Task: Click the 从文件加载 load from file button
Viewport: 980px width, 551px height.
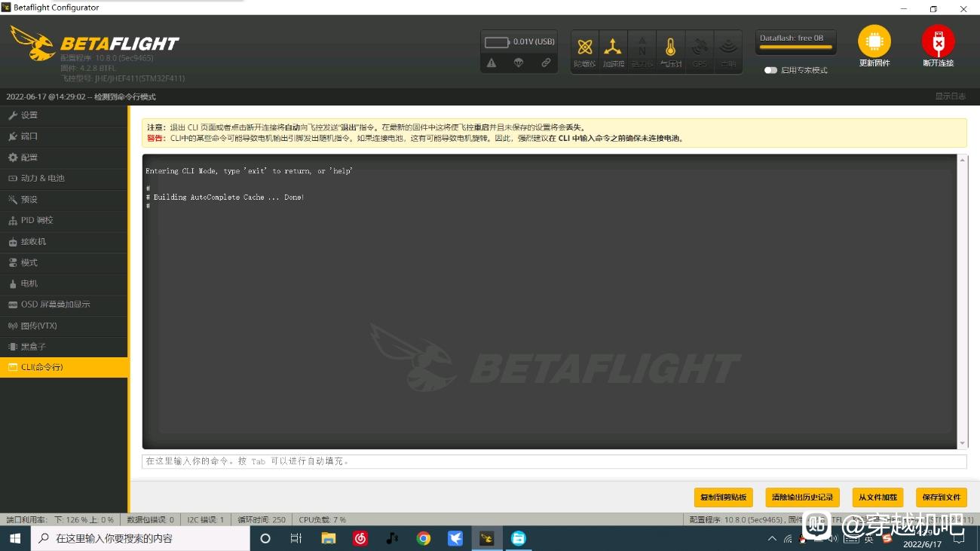Action: click(877, 497)
